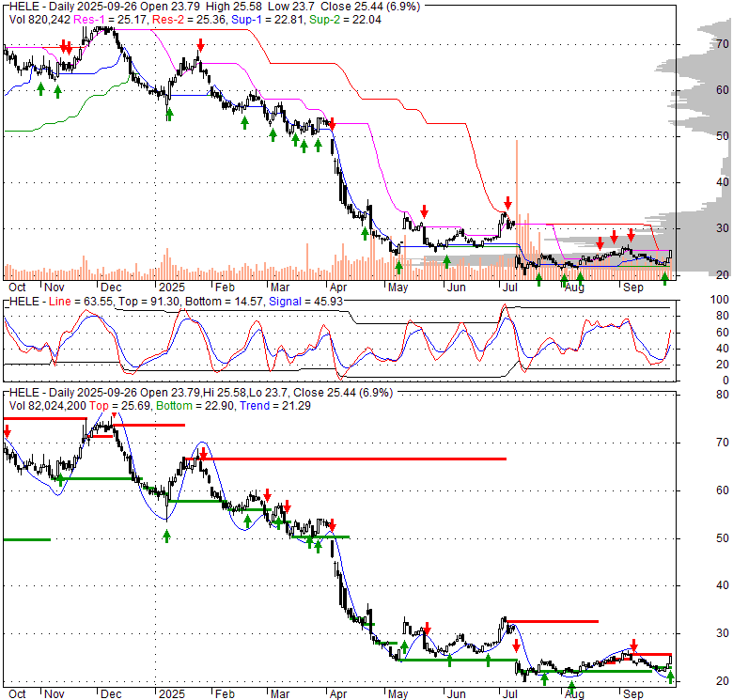Select the red 'Res-2 = 25.36' legend label
Image resolution: width=733 pixels, height=700 pixels.
[189, 20]
